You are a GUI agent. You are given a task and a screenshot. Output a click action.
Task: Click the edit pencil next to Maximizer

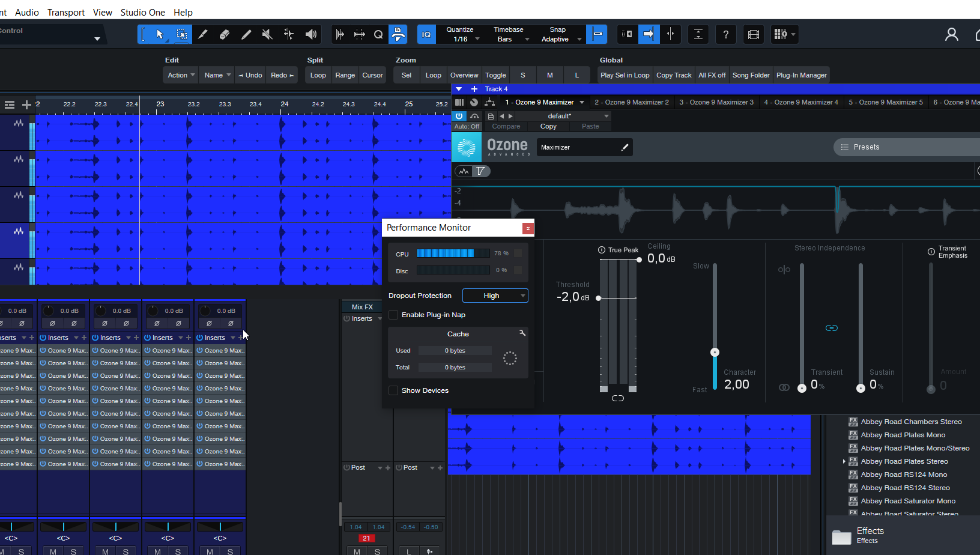625,147
